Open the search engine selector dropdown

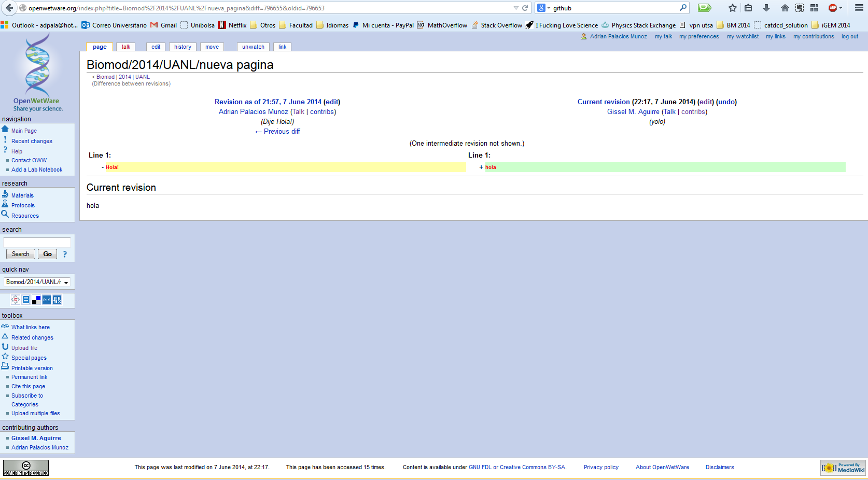543,8
